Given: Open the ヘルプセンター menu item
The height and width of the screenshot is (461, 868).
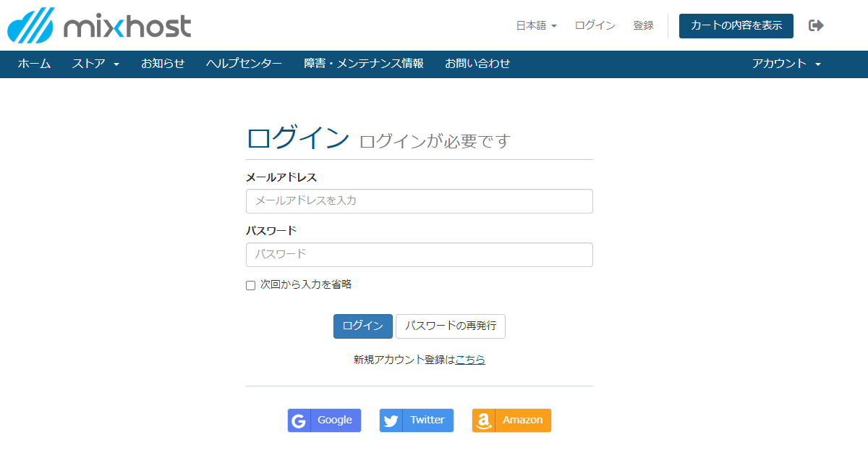Looking at the screenshot, I should [244, 64].
